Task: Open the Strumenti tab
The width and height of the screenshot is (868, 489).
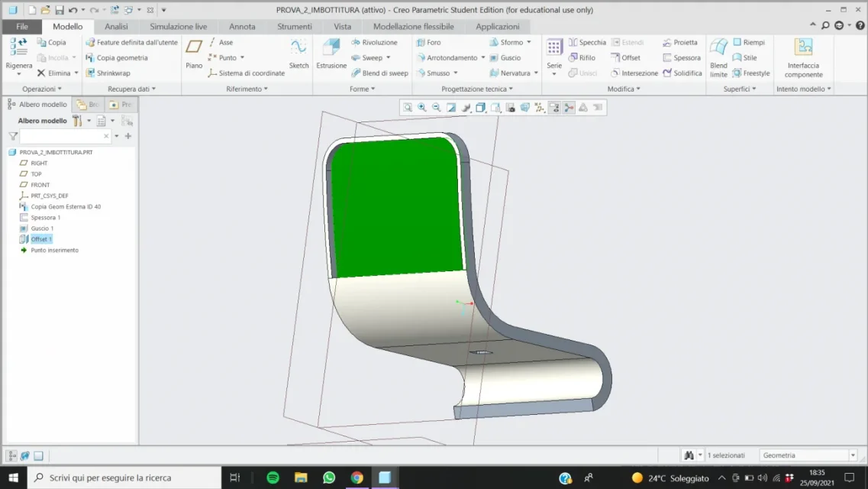Action: pos(295,27)
